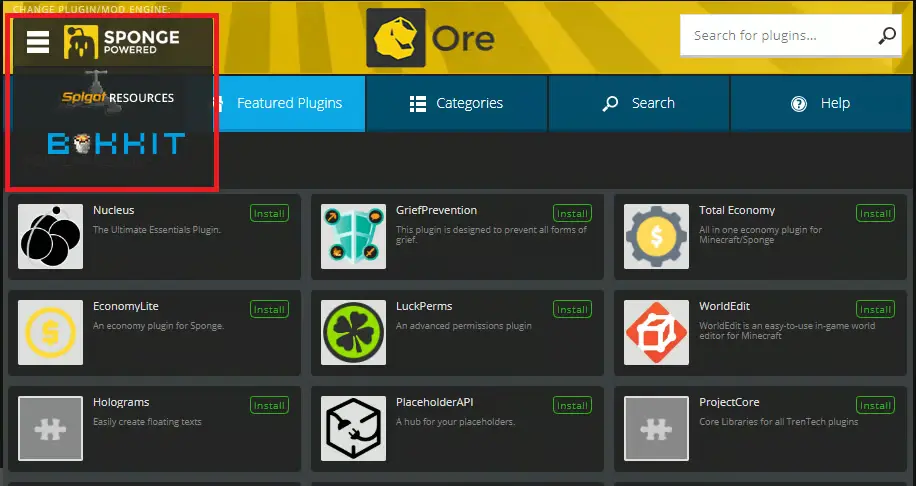Open the PlaceholderAPI plugin title
The height and width of the screenshot is (486, 916).
pyautogui.click(x=435, y=402)
